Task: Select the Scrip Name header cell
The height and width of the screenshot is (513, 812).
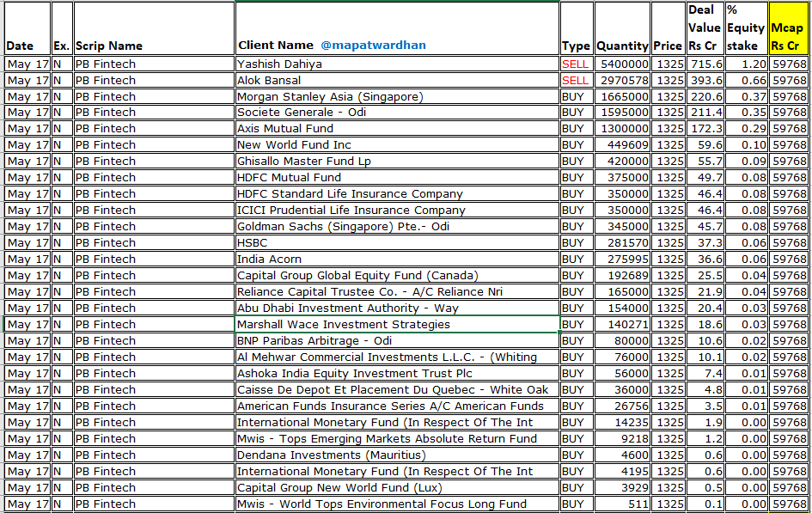Action: tap(154, 28)
